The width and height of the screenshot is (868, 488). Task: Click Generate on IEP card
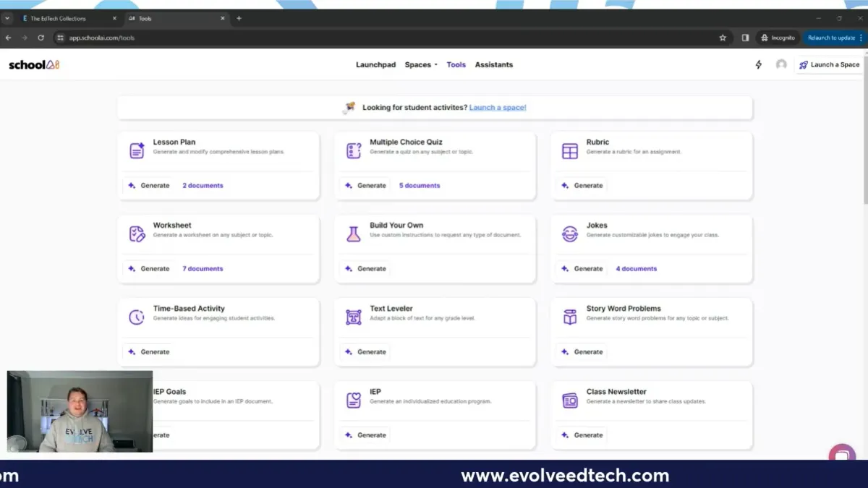click(x=365, y=435)
